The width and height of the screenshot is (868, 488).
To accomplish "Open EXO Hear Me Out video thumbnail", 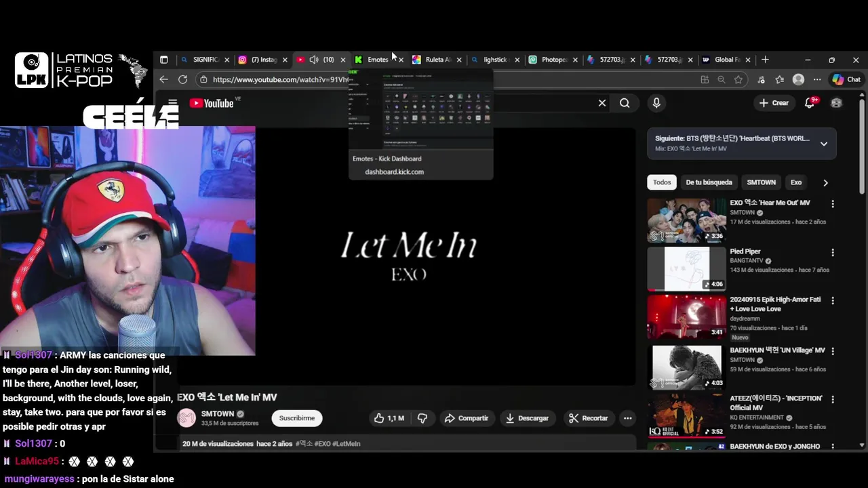I will tap(686, 220).
